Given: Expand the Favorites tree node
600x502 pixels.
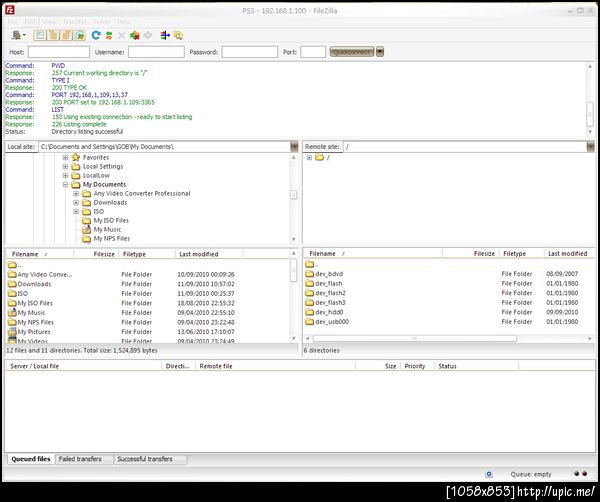Looking at the screenshot, I should coord(65,157).
